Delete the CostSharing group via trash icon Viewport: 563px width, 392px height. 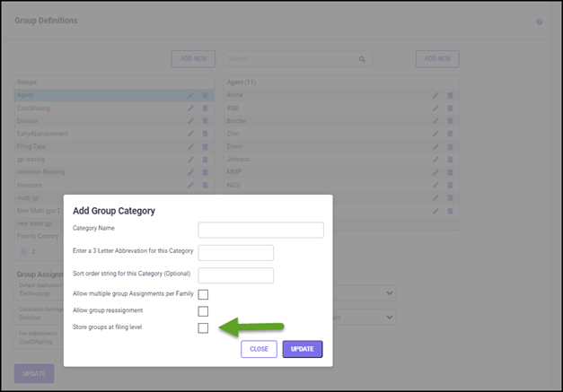click(205, 109)
